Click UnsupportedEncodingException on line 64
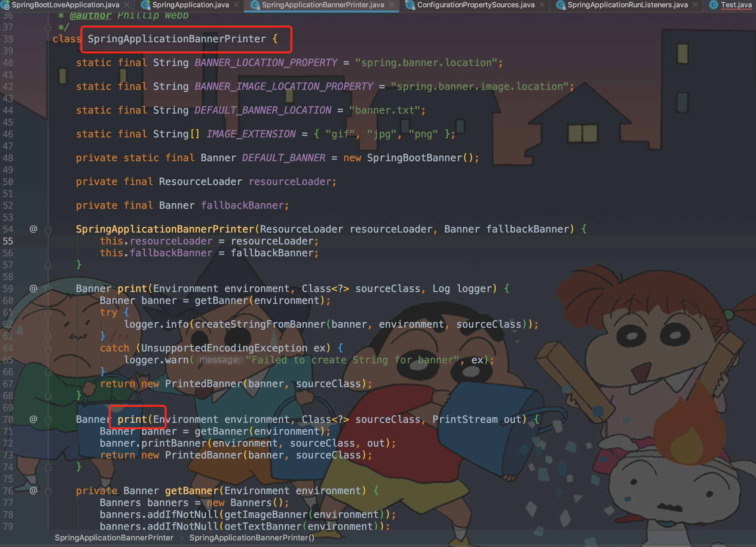 224,348
